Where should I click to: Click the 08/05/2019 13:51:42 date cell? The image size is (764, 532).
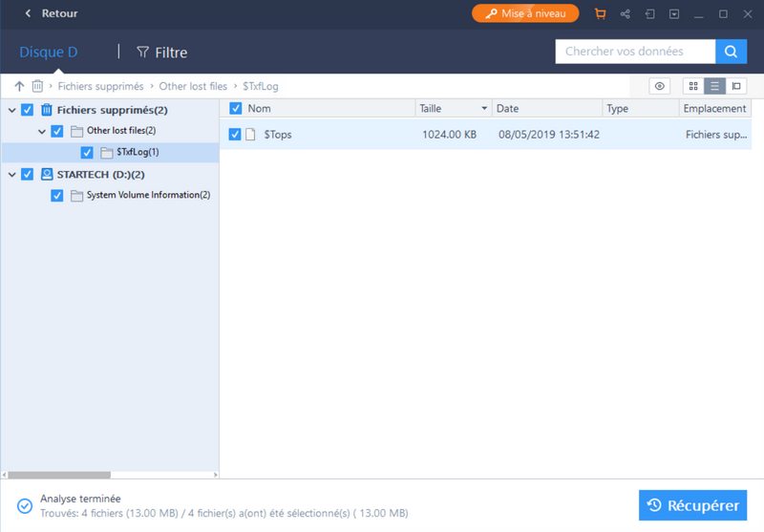(x=548, y=135)
